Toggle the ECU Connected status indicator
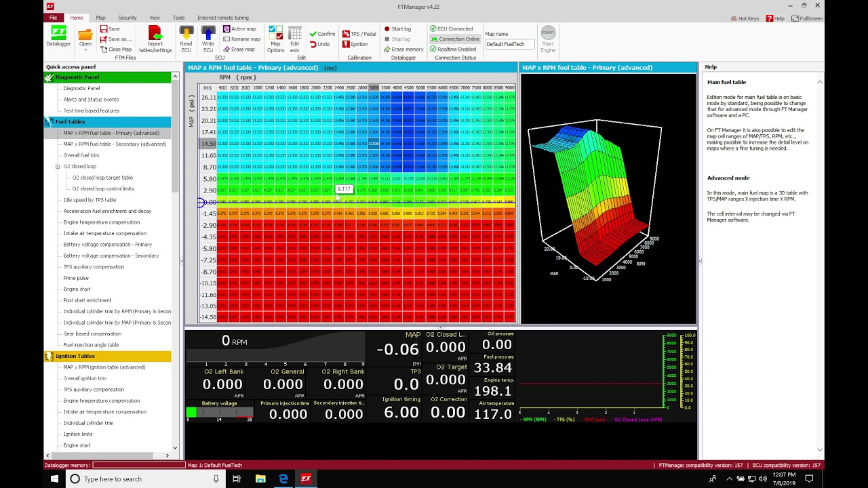 [452, 29]
